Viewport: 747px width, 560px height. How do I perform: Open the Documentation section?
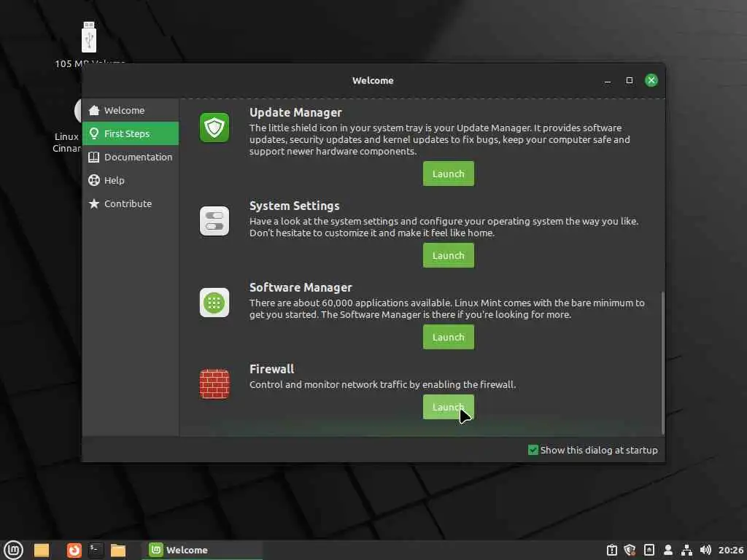(131, 157)
